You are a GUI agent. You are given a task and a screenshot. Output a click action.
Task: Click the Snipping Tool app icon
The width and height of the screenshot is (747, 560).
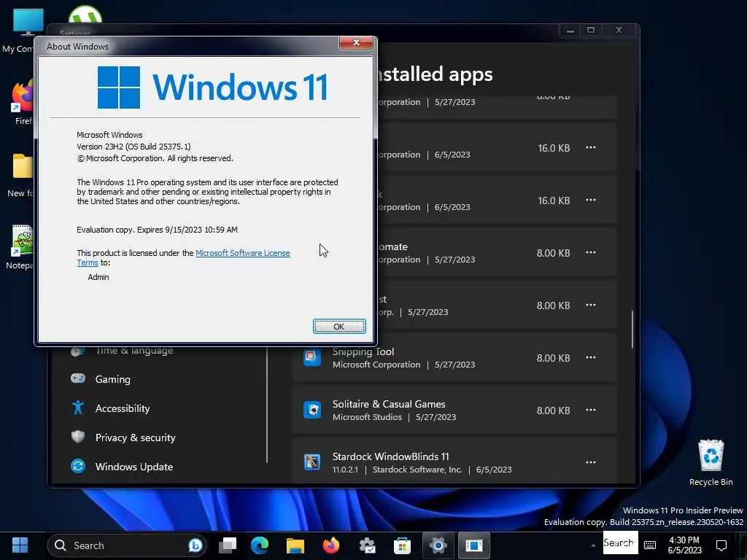pos(312,357)
